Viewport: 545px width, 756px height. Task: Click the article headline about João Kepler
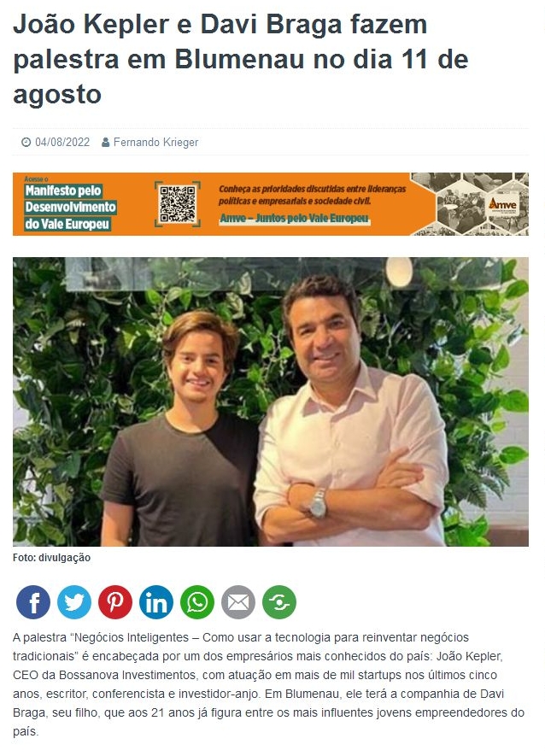point(240,59)
